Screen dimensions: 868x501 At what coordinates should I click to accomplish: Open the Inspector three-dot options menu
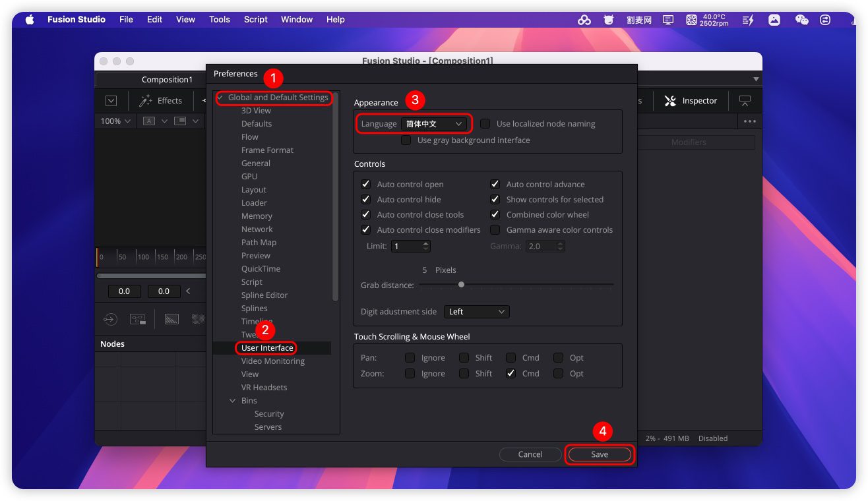[x=749, y=121]
